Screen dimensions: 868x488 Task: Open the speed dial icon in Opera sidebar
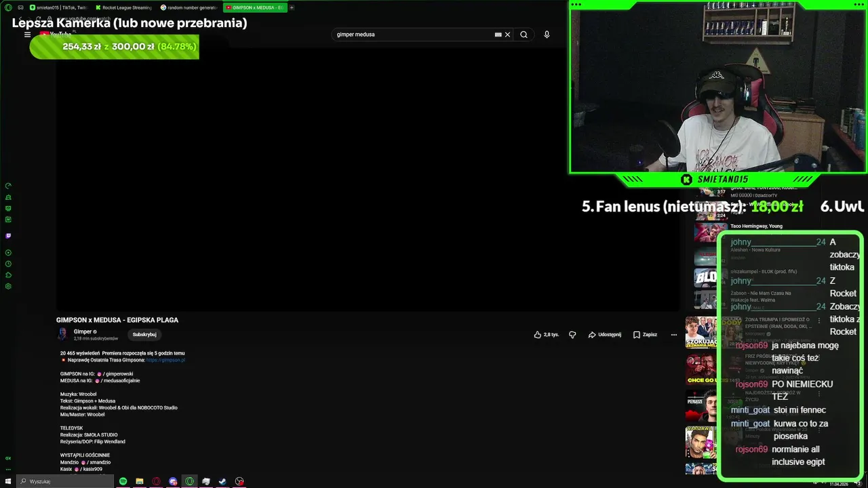8,186
